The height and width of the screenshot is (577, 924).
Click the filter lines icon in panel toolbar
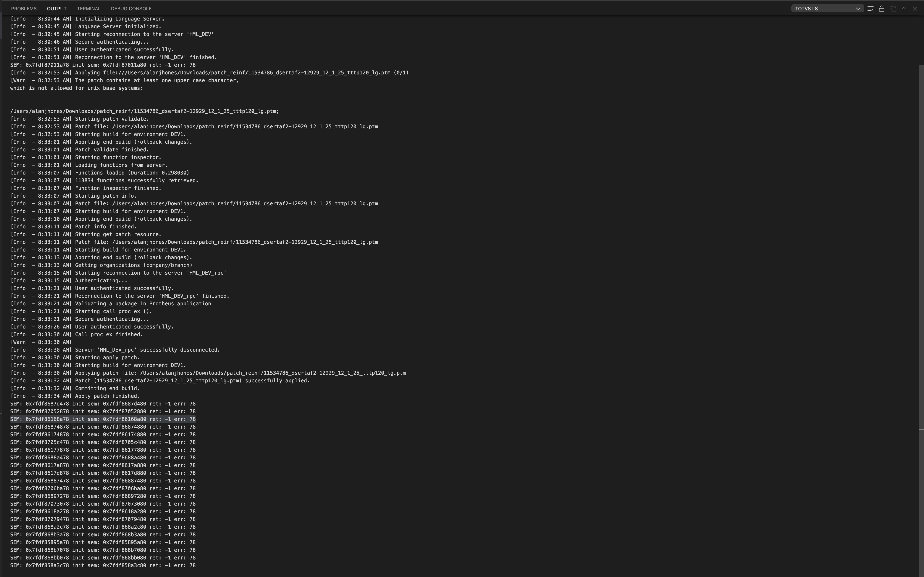(x=871, y=8)
